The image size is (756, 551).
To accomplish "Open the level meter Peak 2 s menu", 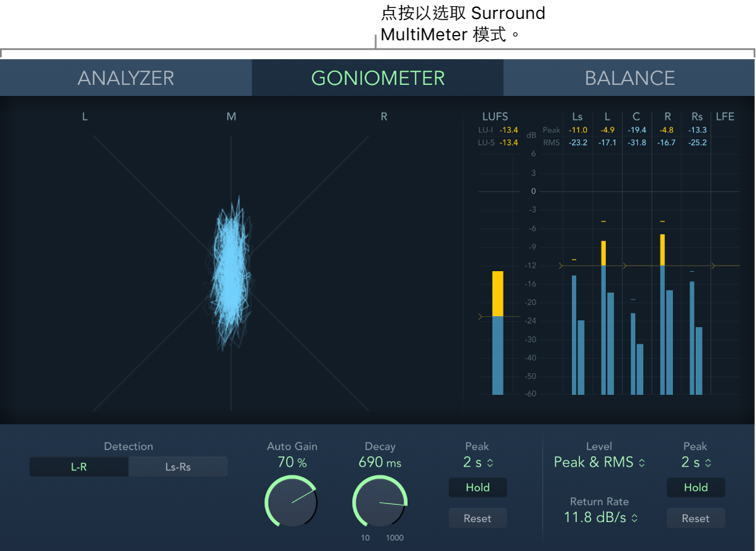I will pos(695,462).
